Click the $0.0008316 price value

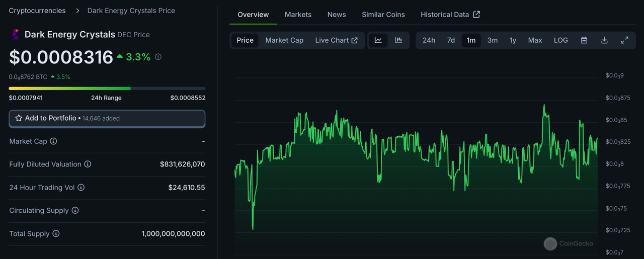click(x=61, y=57)
